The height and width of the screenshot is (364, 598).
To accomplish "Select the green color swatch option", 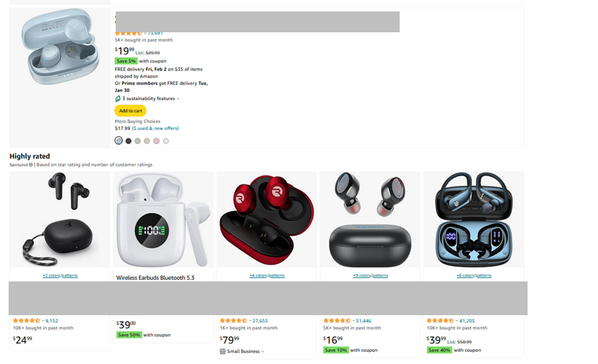I will coord(138,141).
